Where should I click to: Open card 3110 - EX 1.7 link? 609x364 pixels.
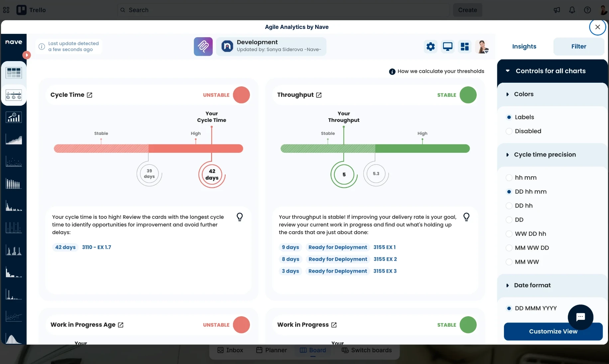click(x=96, y=247)
